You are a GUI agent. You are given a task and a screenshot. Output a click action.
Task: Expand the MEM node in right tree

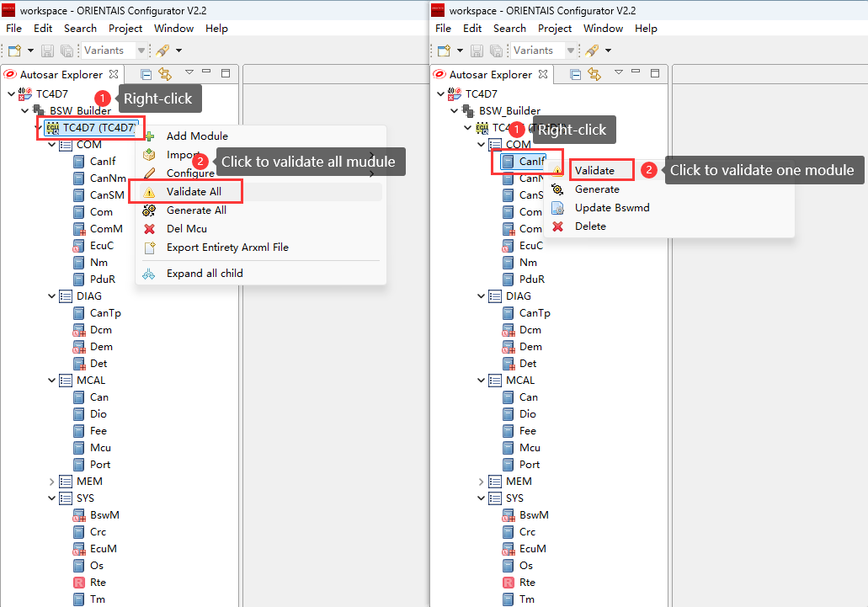pos(482,482)
